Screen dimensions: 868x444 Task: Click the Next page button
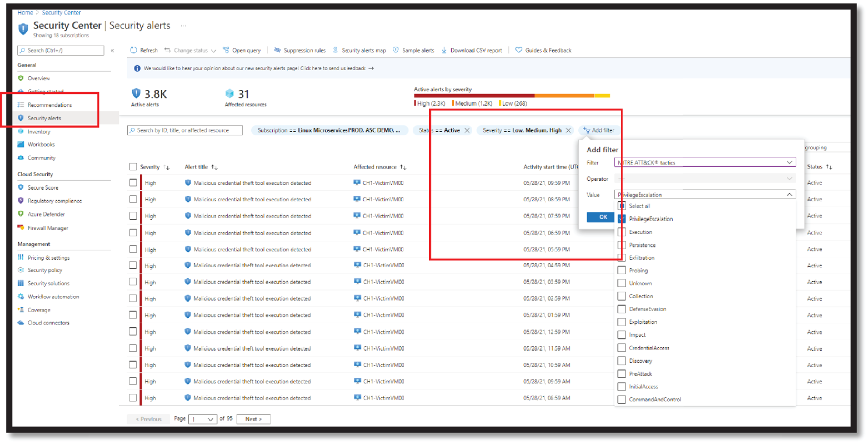pyautogui.click(x=254, y=419)
